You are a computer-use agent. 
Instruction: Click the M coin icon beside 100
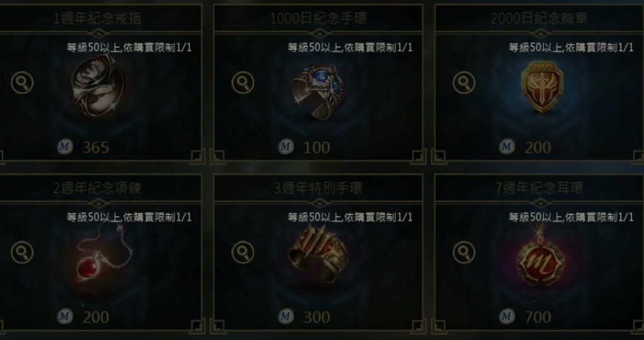click(286, 147)
